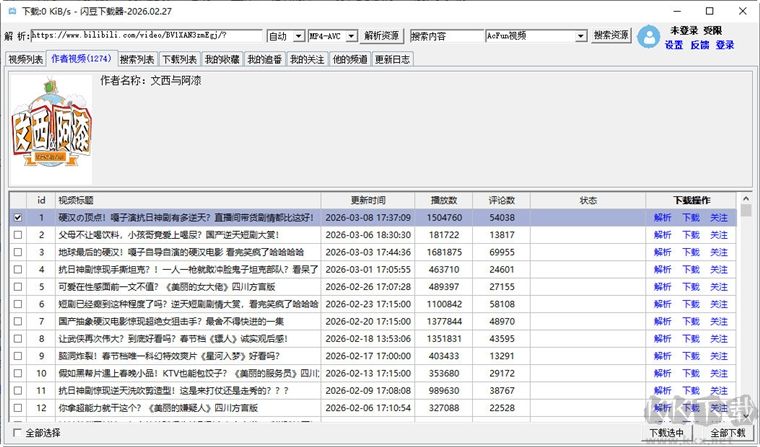The height and width of the screenshot is (447, 760).
Task: Click the URL input field
Action: point(146,35)
